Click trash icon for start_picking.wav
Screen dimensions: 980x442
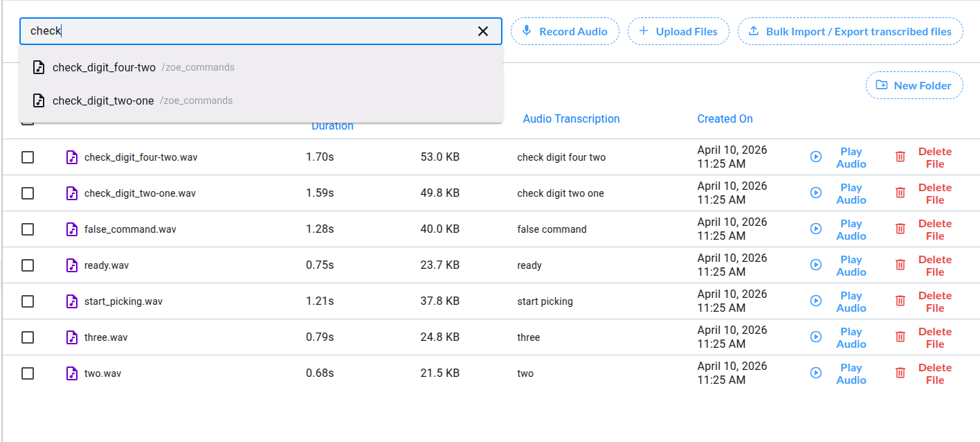pos(900,301)
